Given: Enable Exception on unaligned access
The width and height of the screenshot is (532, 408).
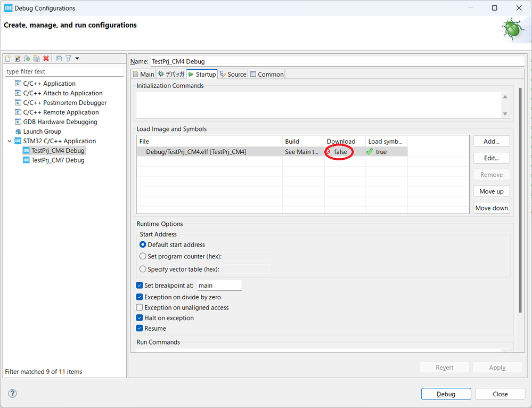Looking at the screenshot, I should [140, 307].
